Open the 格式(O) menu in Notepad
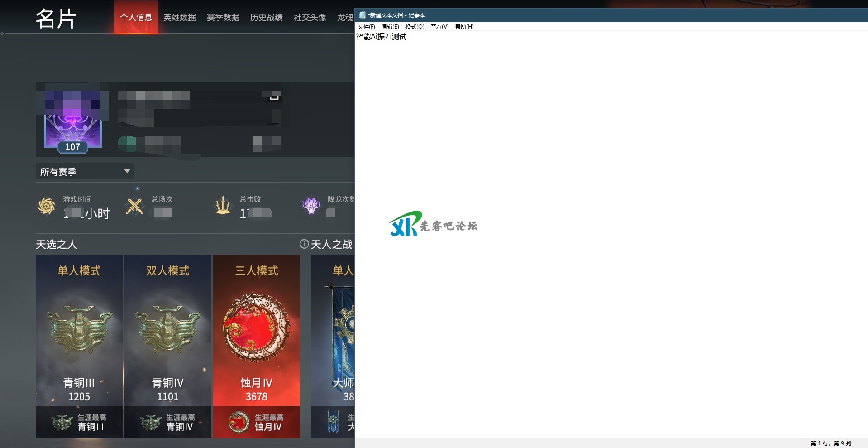The image size is (868, 448). tap(415, 27)
